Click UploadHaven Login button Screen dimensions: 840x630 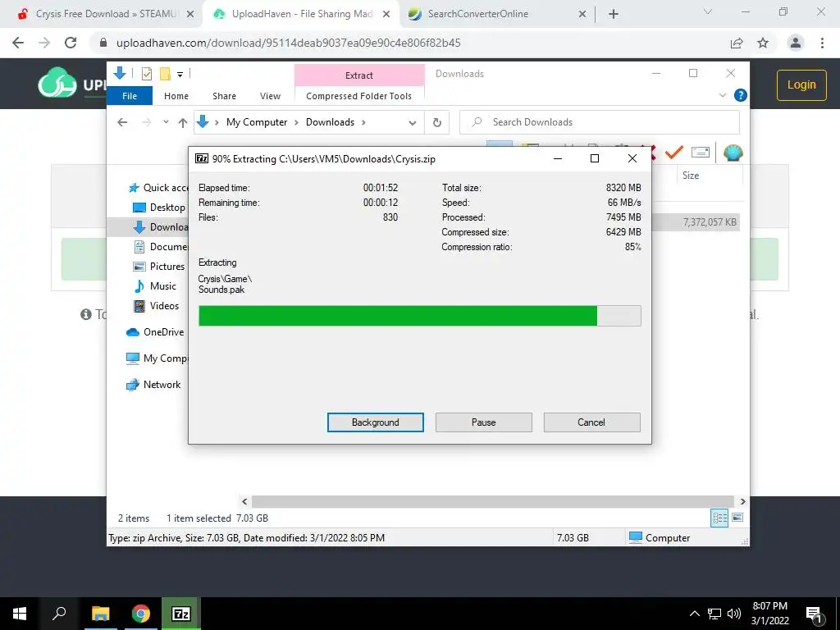[801, 84]
